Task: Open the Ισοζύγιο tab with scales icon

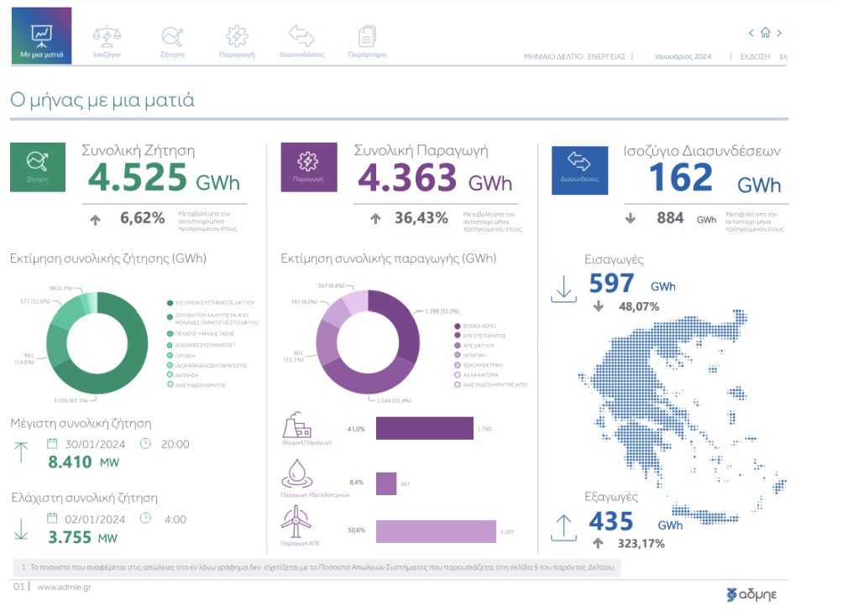Action: 107,41
